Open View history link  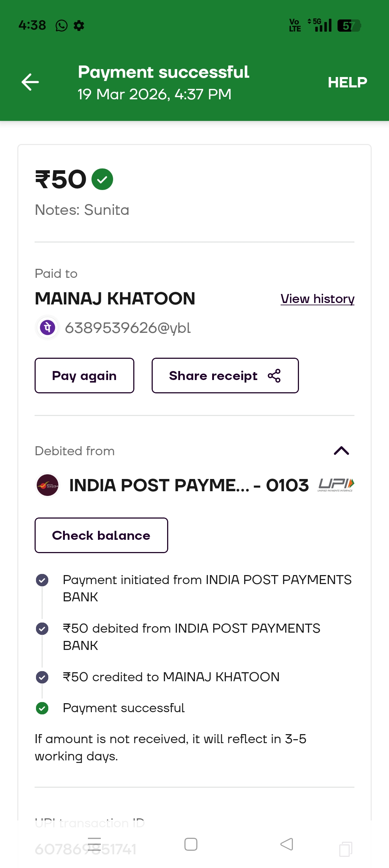(317, 299)
